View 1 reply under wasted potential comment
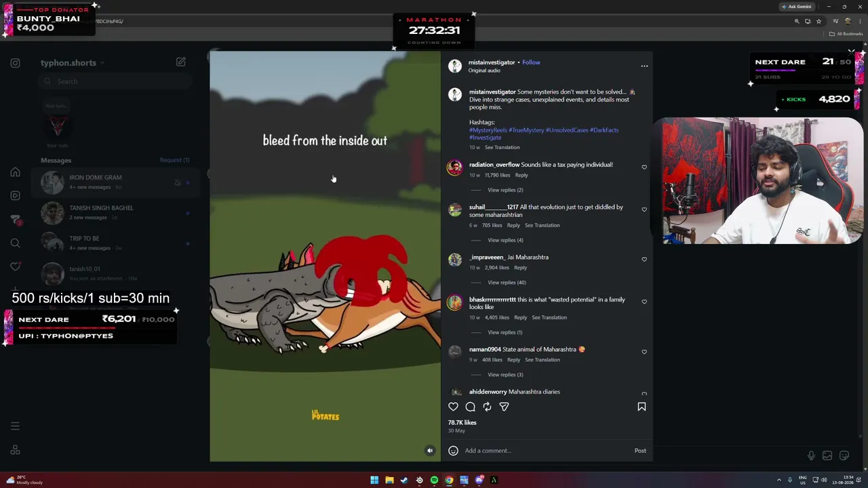 (505, 332)
